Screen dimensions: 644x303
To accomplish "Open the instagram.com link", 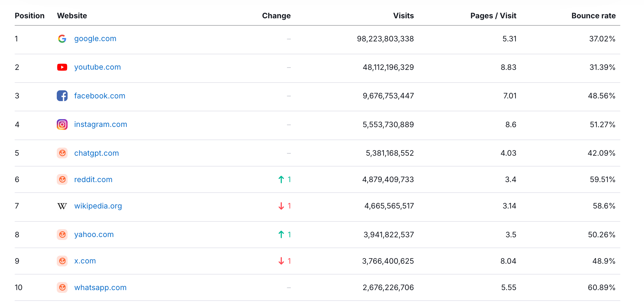I will pyautogui.click(x=101, y=124).
